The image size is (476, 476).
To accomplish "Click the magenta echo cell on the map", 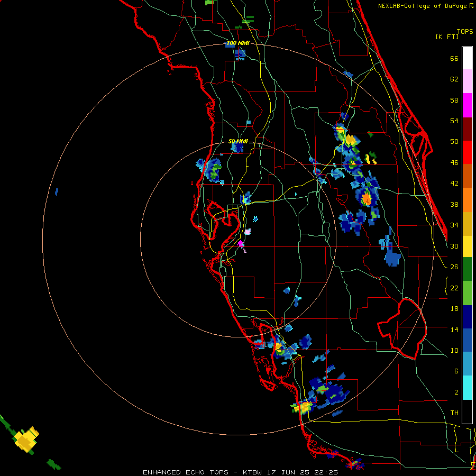I will click(x=241, y=243).
